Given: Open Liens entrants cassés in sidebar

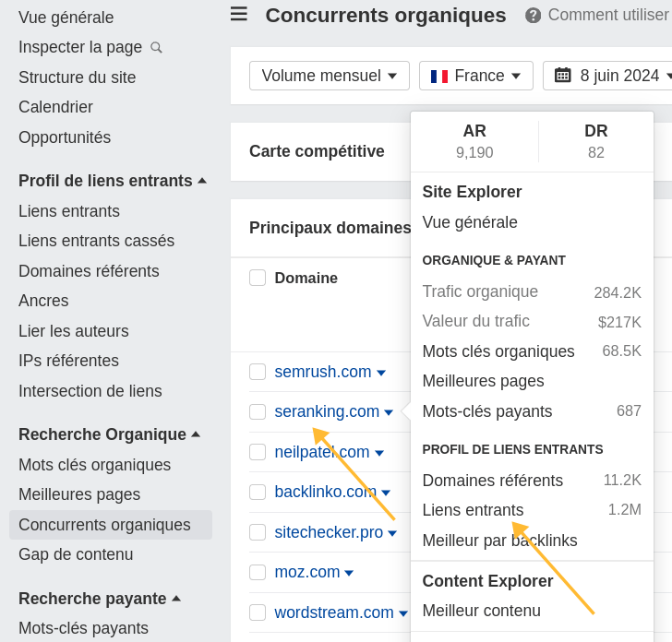Looking at the screenshot, I should coord(96,241).
